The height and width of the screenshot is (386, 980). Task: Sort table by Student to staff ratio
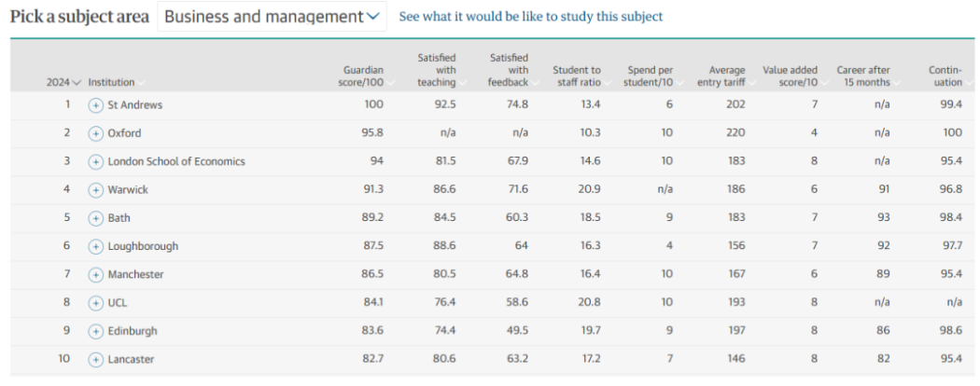pyautogui.click(x=577, y=76)
